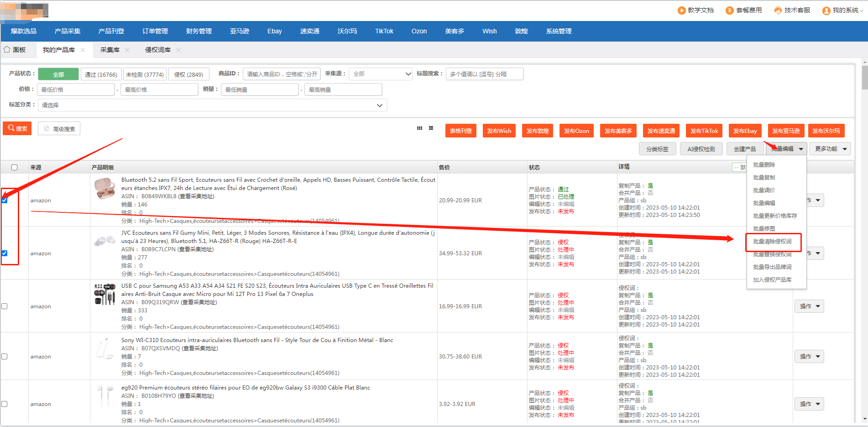Viewport: 868px width, 427px height.
Task: Click the USB C earphones thumbnail
Action: 105,294
